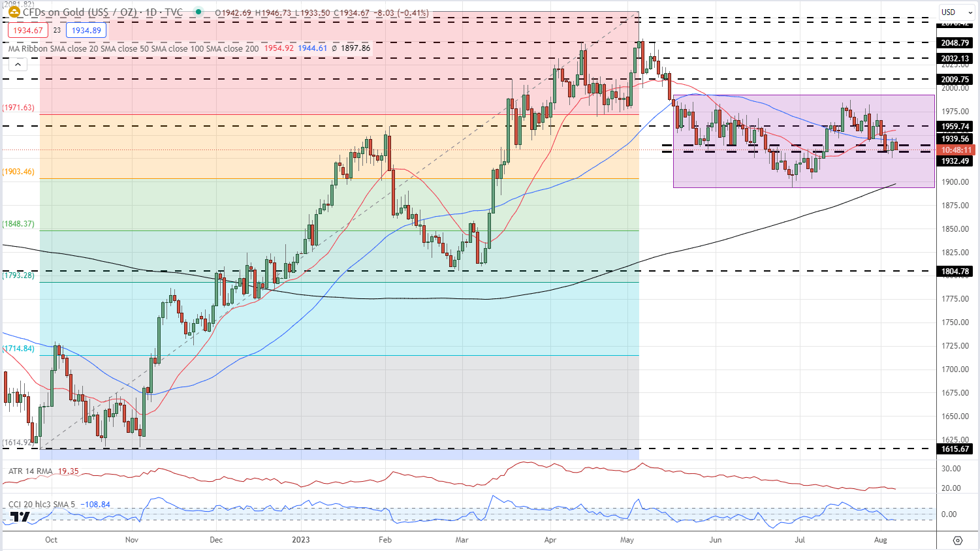Click the low value L1933.50 in header

coord(313,13)
